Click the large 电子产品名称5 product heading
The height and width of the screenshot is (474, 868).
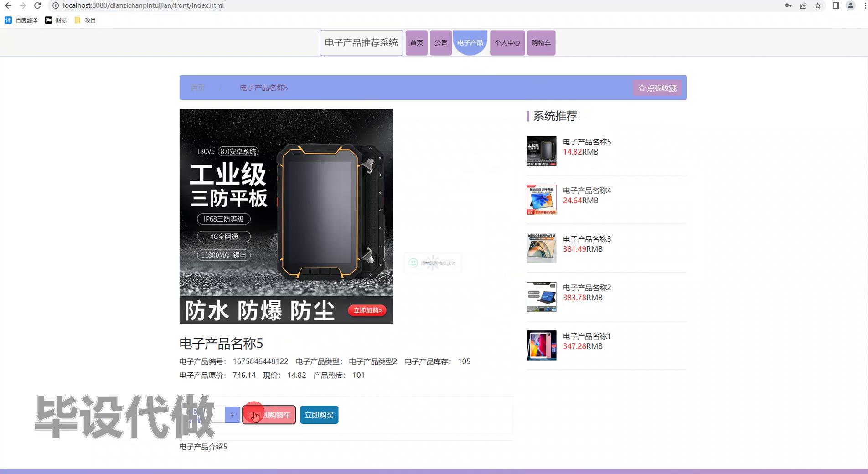pyautogui.click(x=221, y=343)
